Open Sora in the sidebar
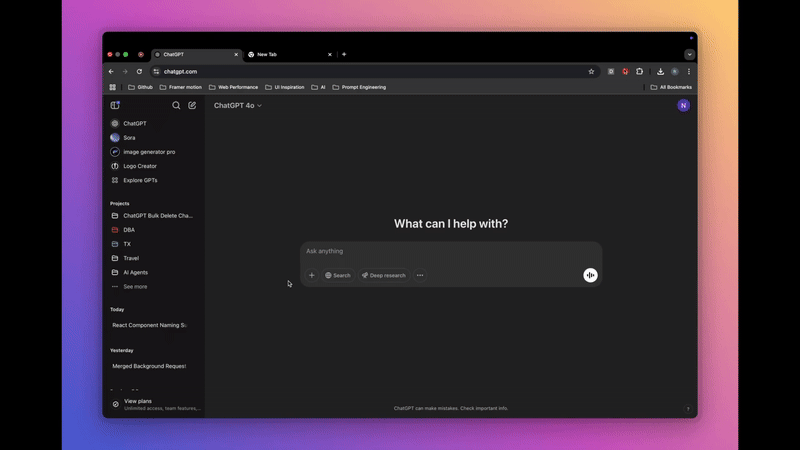Viewport: 800px width, 450px height. pyautogui.click(x=154, y=138)
